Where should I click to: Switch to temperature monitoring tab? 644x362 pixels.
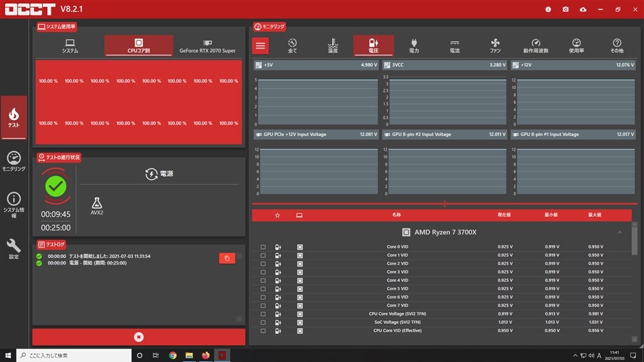point(333,45)
